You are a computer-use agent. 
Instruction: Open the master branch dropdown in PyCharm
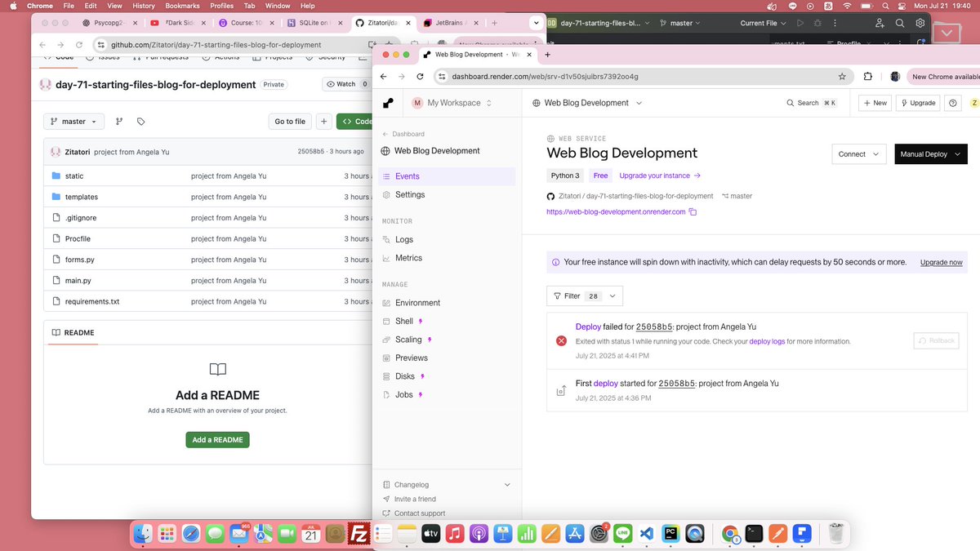(681, 24)
